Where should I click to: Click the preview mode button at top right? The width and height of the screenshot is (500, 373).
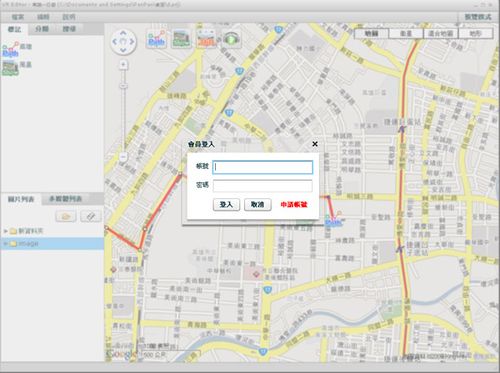(478, 17)
